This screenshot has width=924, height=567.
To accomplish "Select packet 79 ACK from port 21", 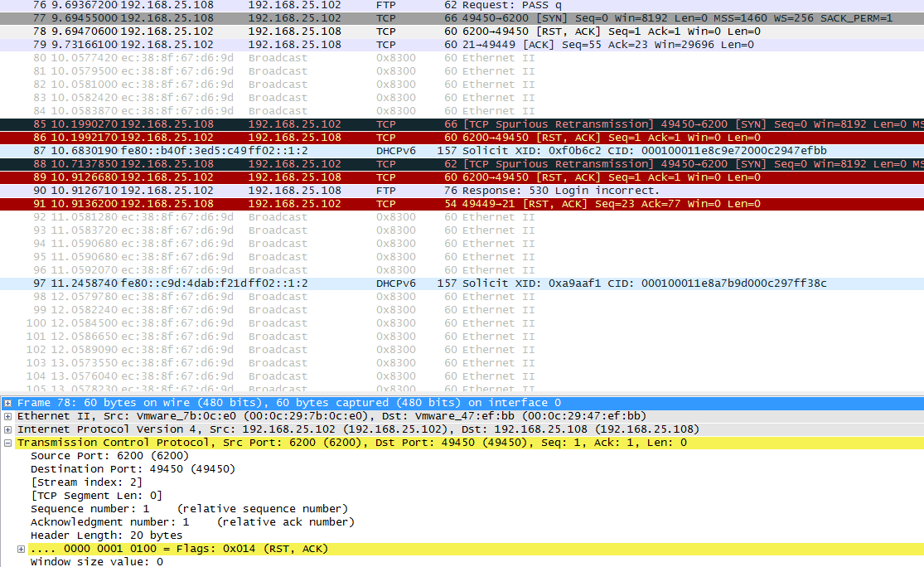I will (x=414, y=45).
